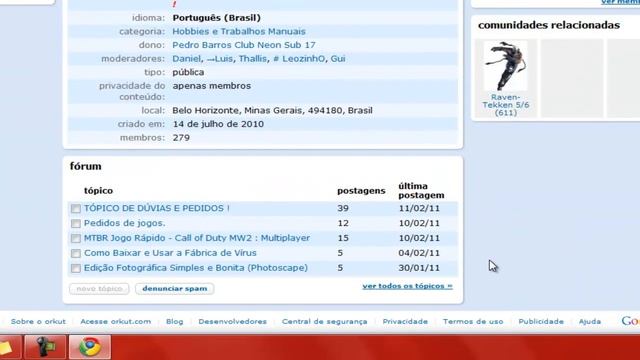The height and width of the screenshot is (360, 640).
Task: Check the box for TÓPICO DE DÚVIAS E PEDIDOS
Action: pyautogui.click(x=76, y=209)
